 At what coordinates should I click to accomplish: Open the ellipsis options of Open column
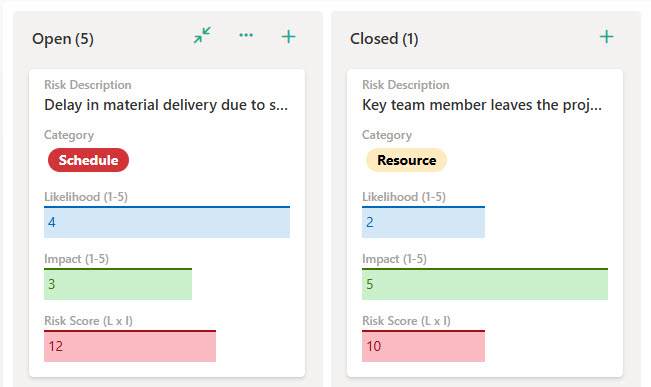click(246, 35)
